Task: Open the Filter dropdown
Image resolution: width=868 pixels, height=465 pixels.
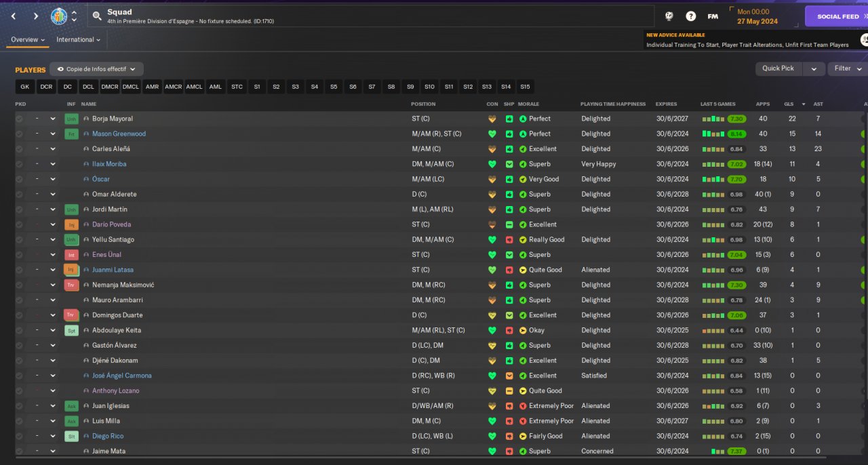Action: [x=848, y=68]
